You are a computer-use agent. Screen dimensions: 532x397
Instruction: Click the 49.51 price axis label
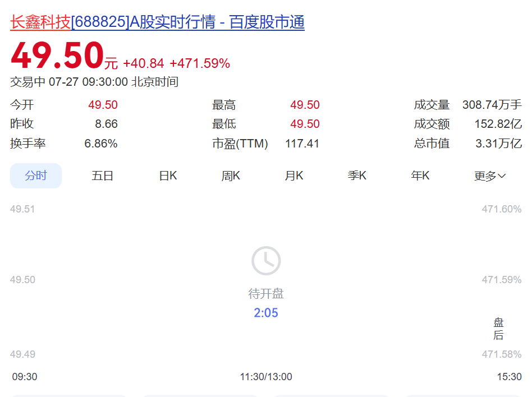[x=22, y=209]
